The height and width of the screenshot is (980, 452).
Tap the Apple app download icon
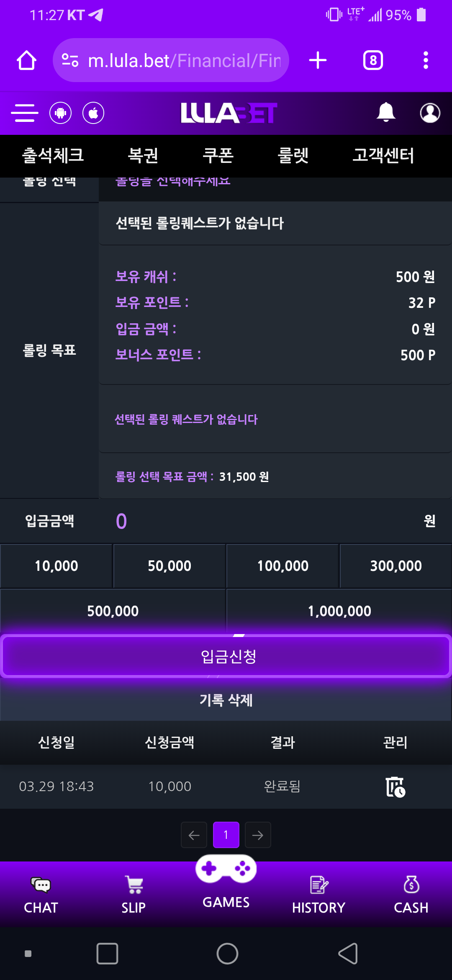[93, 113]
